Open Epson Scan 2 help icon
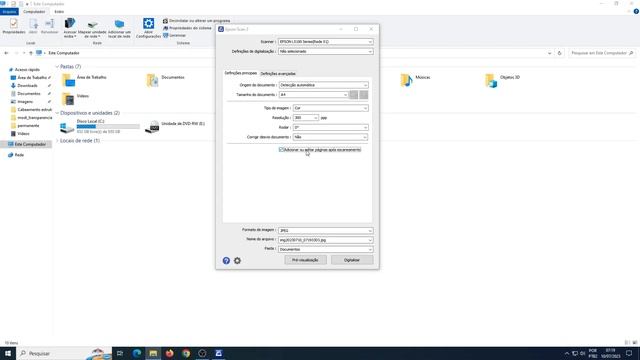 coord(226,260)
